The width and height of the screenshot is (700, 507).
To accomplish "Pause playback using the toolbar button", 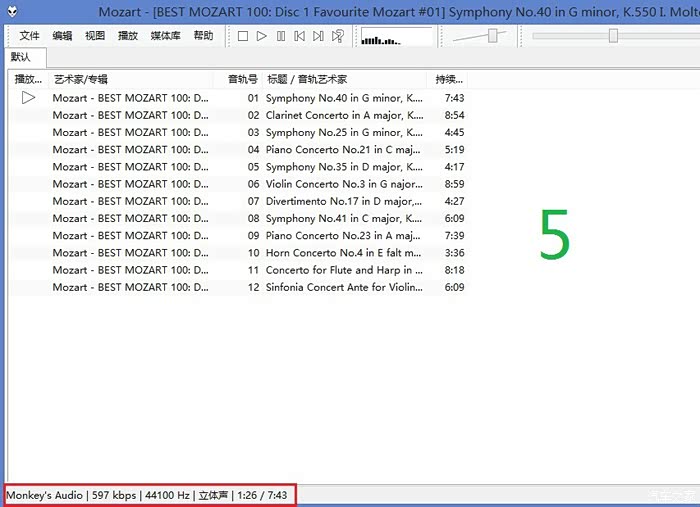I will click(281, 36).
